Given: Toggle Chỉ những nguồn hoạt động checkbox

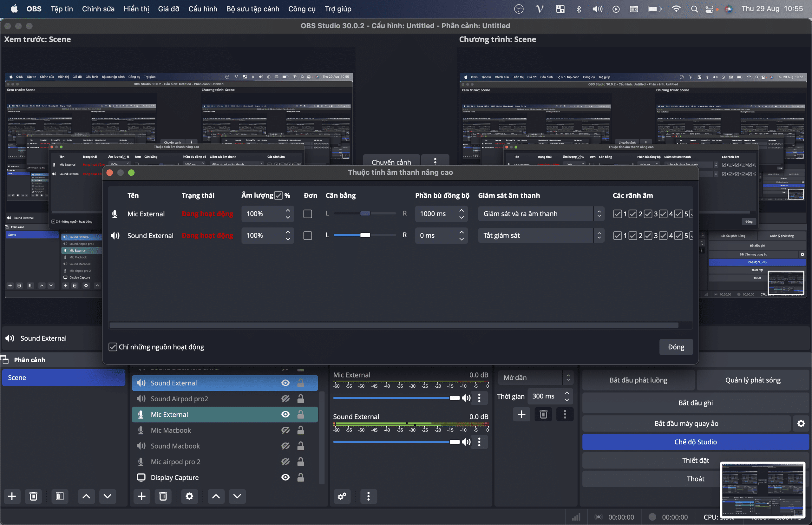Looking at the screenshot, I should click(113, 347).
